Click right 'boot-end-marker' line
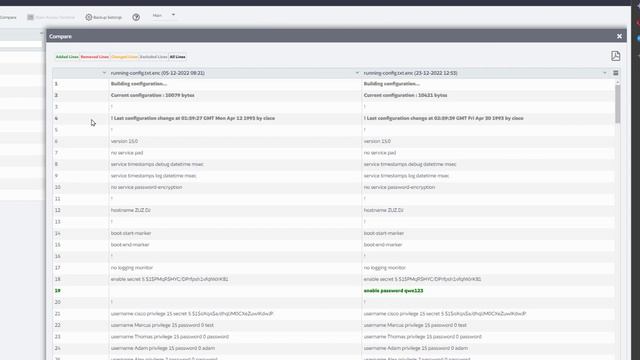Viewport: 640px width, 360px height. pos(383,244)
